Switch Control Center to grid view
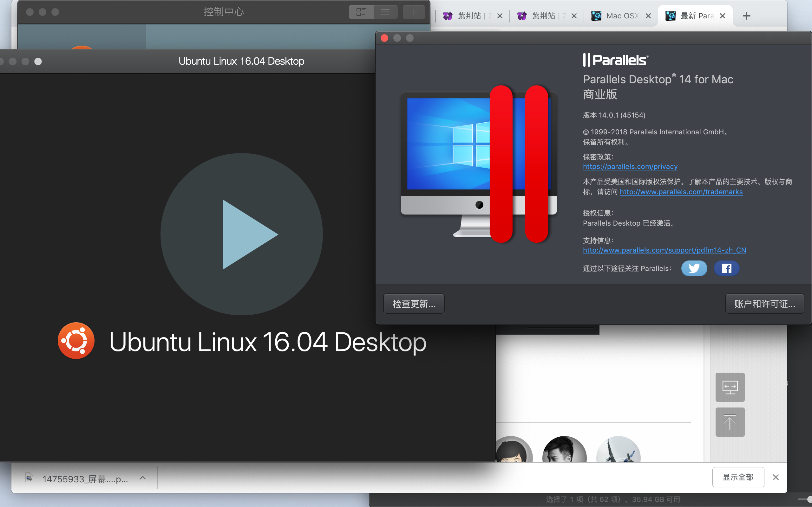The image size is (812, 507). pyautogui.click(x=361, y=12)
